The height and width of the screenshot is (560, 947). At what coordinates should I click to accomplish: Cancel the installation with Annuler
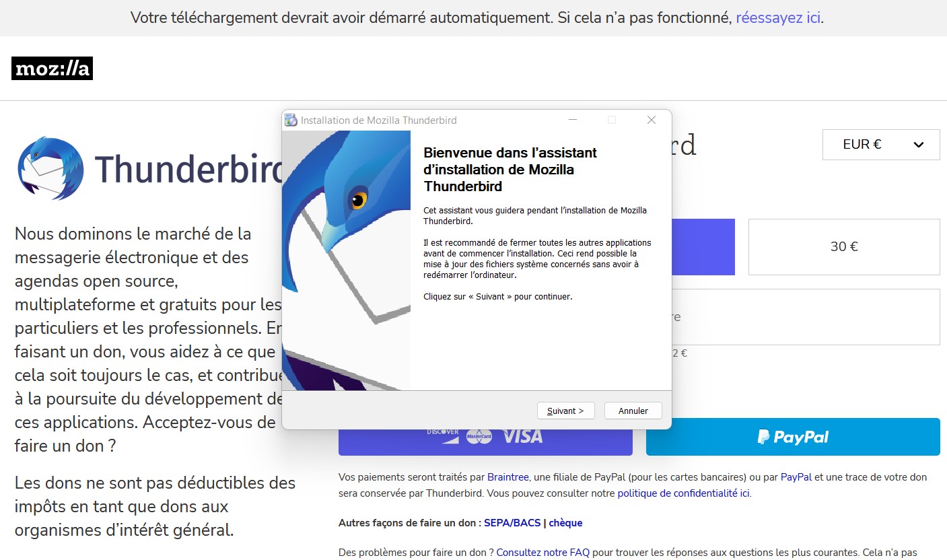pos(633,411)
